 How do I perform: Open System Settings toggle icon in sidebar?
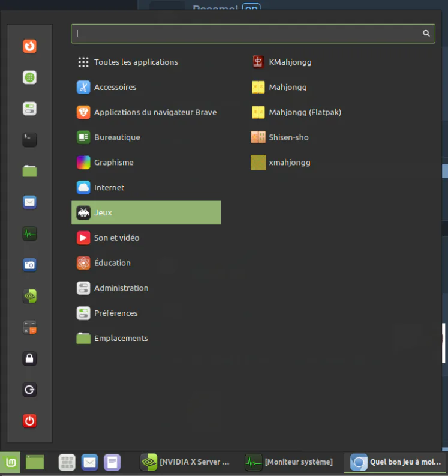29,109
